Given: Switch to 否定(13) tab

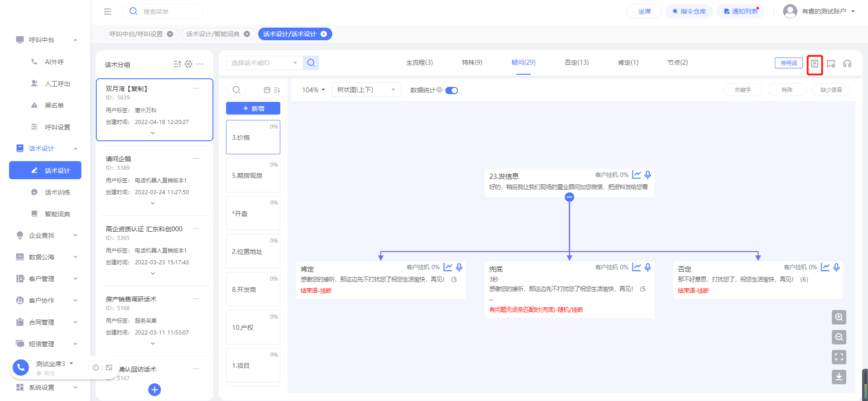Looking at the screenshot, I should point(577,62).
